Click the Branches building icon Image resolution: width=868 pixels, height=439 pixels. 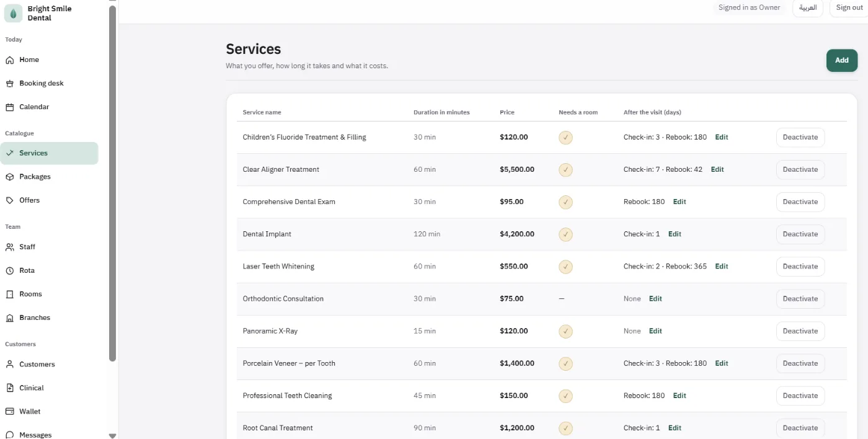pos(9,317)
